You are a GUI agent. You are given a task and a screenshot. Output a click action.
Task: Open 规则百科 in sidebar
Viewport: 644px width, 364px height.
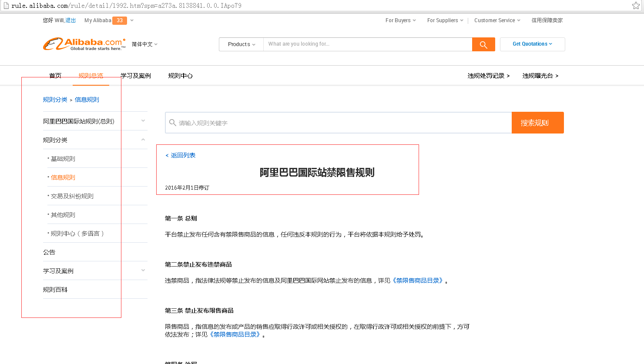click(55, 290)
